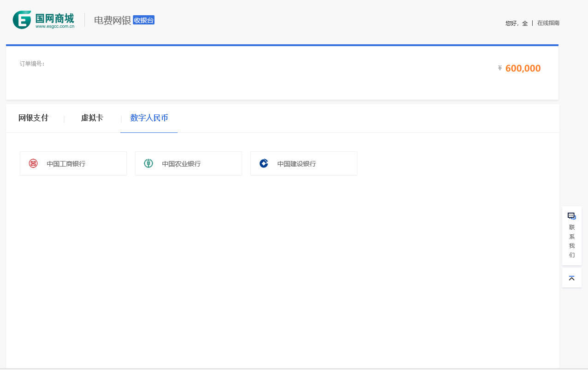Click the blue 收银台 badge
The image size is (588, 370).
point(143,20)
